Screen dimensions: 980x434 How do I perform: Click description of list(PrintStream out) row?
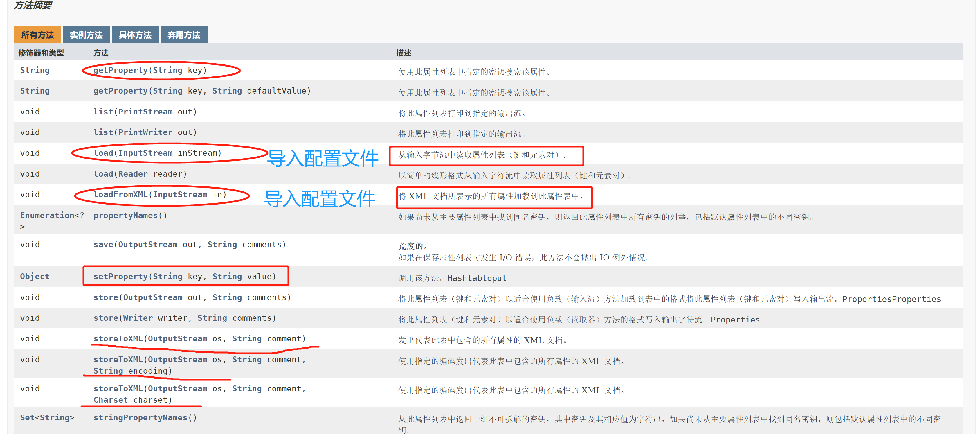[462, 113]
